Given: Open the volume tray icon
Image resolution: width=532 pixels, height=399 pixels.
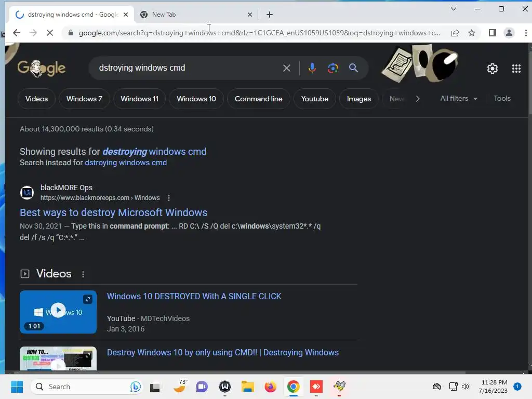Looking at the screenshot, I should pyautogui.click(x=465, y=387).
